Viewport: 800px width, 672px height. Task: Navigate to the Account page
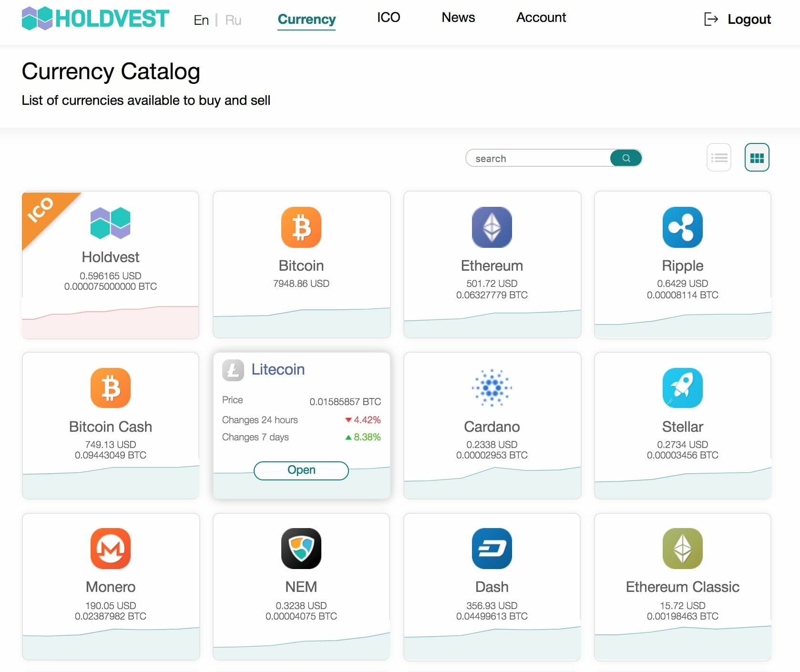pyautogui.click(x=541, y=18)
